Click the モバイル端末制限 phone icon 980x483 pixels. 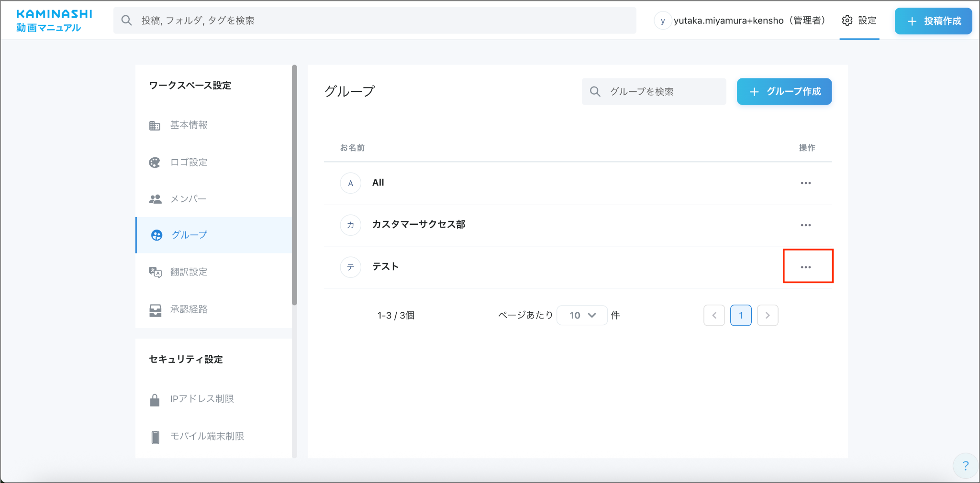(x=155, y=437)
